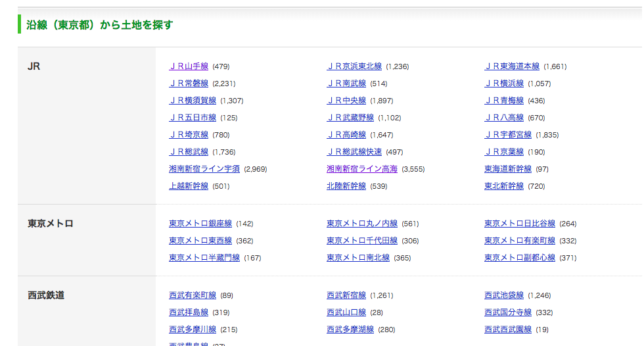Image resolution: width=644 pixels, height=346 pixels.
Task: Click the (479) count beside ＪＲ山手線
Action: [x=221, y=66]
